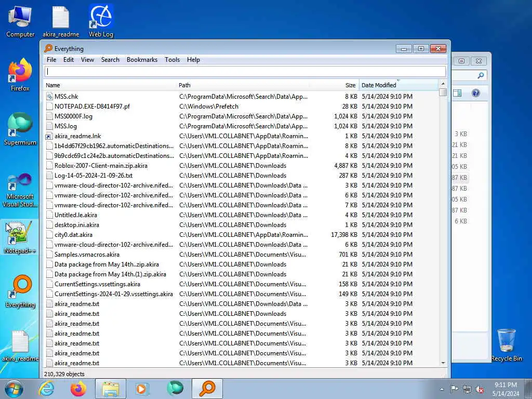Open Windows Media Player from the taskbar
The image size is (532, 399).
(x=142, y=389)
